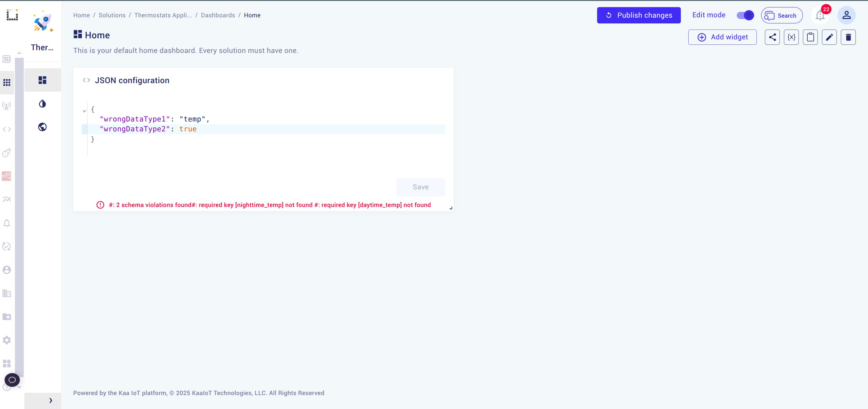Screen dimensions: 868x409
Task: Click the Dashboards breadcrumb tab item
Action: coord(218,15)
